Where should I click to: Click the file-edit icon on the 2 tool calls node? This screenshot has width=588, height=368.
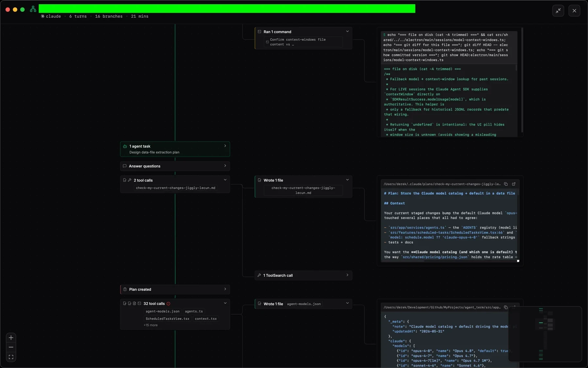(124, 180)
